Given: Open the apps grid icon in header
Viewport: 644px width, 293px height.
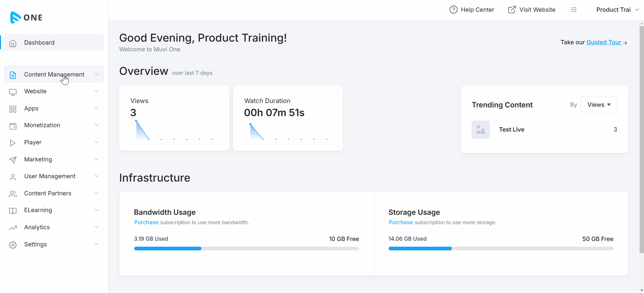Looking at the screenshot, I should (x=574, y=10).
